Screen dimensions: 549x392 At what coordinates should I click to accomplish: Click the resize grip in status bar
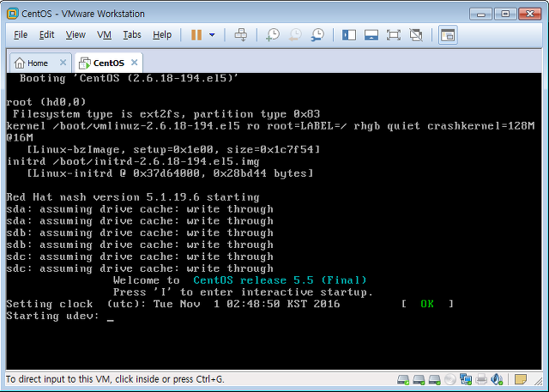click(538, 380)
